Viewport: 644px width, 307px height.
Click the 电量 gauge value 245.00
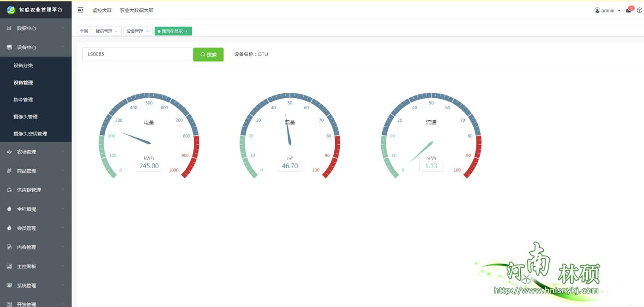click(149, 166)
